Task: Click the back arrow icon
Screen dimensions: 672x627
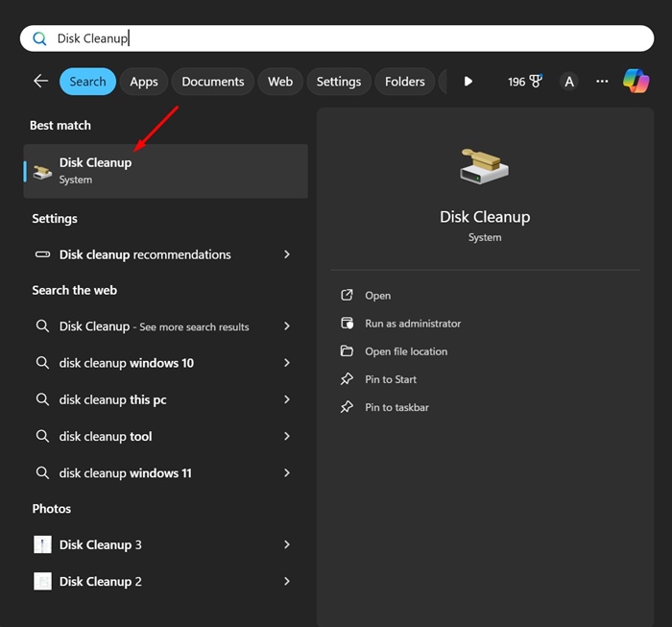Action: pos(40,82)
